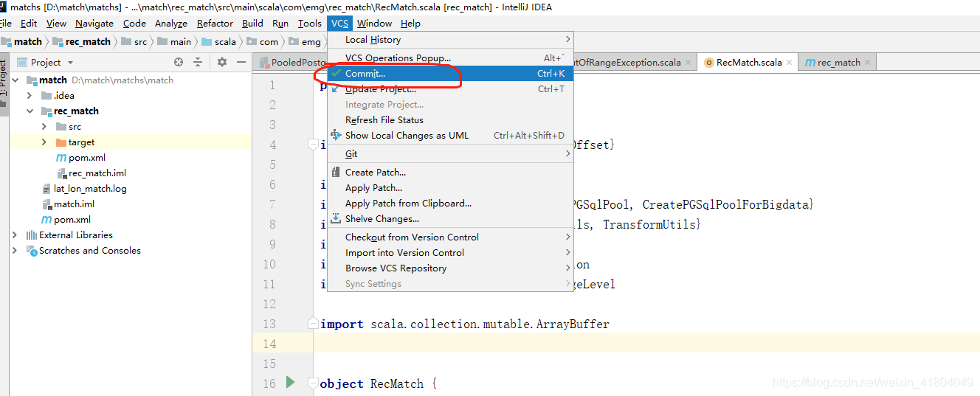Close the OutOfRangeException.scala tab
The image size is (980, 396).
tap(688, 63)
